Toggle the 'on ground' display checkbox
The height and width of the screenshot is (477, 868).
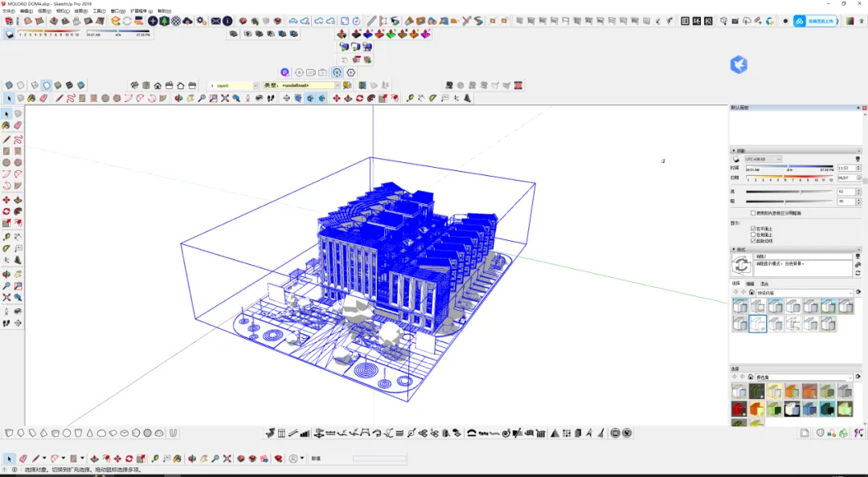(x=753, y=234)
